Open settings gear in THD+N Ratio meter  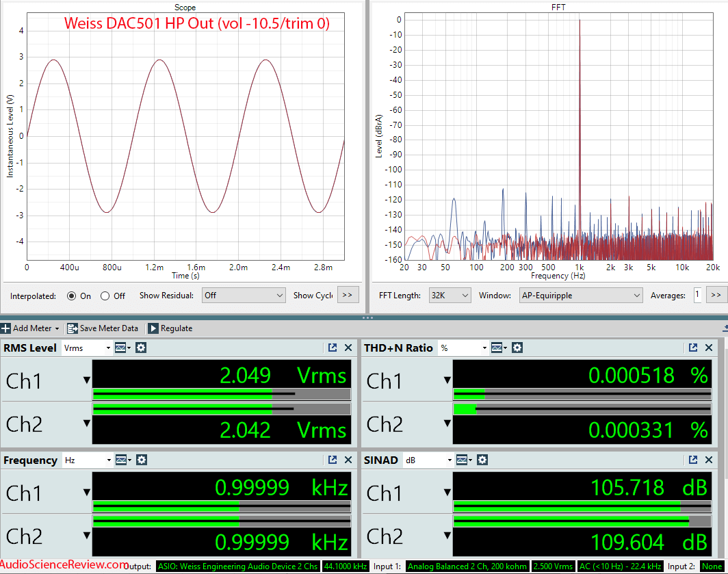pyautogui.click(x=517, y=348)
